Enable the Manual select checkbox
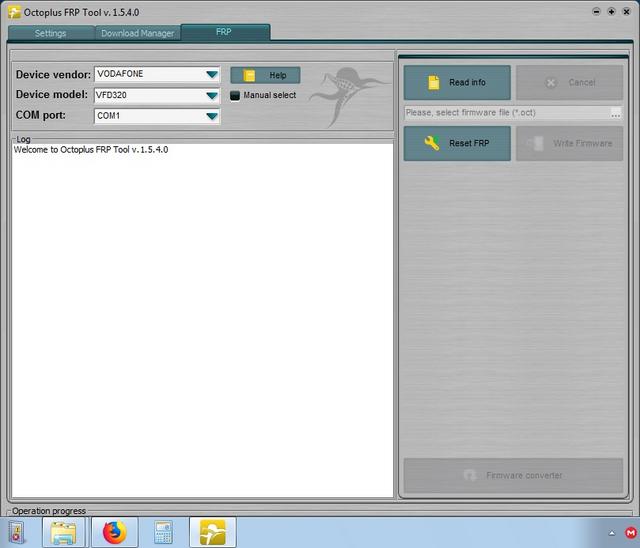Screen dimensions: 640x548 235,95
